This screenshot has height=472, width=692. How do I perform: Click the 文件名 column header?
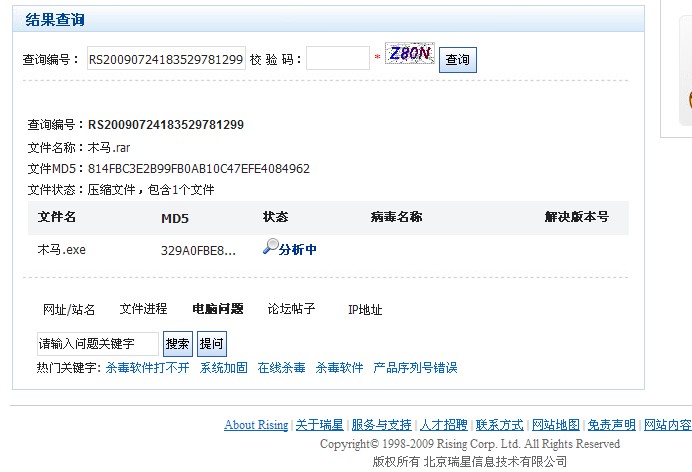57,217
